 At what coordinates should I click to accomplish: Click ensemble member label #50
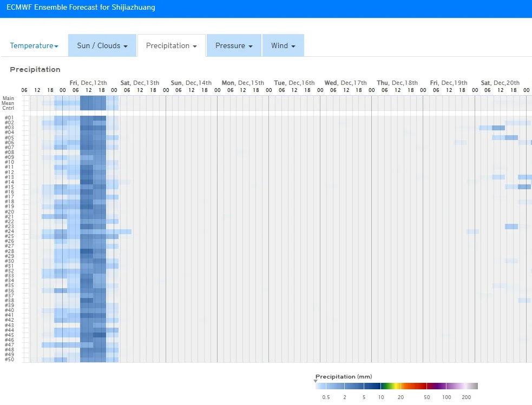(10, 359)
